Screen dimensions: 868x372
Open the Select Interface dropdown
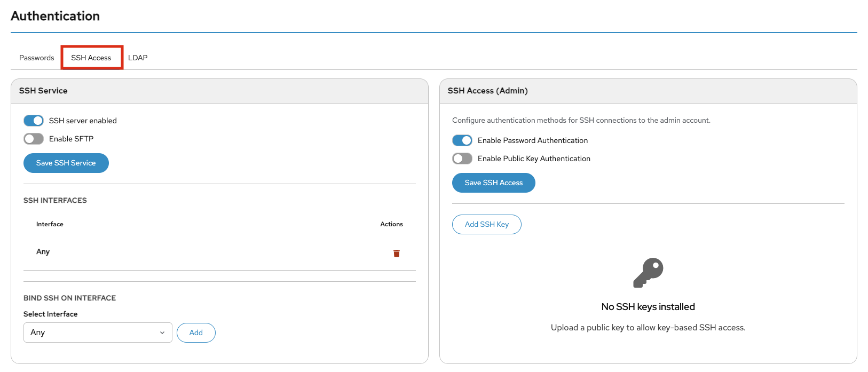(98, 333)
